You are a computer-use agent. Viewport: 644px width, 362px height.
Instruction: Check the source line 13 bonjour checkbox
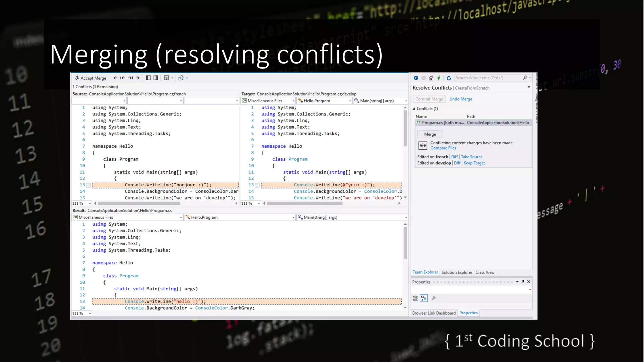[88, 185]
